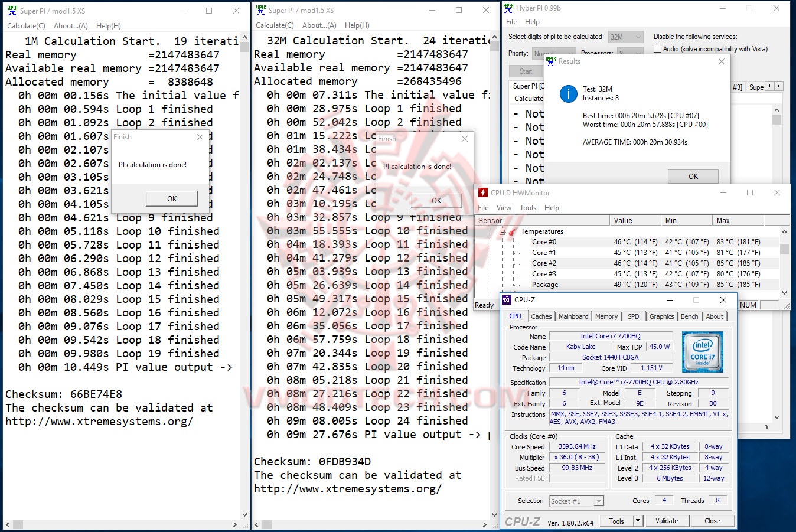The width and height of the screenshot is (796, 532).
Task: Open the About...(A) menu in the 32M Super PI window
Action: [319, 25]
